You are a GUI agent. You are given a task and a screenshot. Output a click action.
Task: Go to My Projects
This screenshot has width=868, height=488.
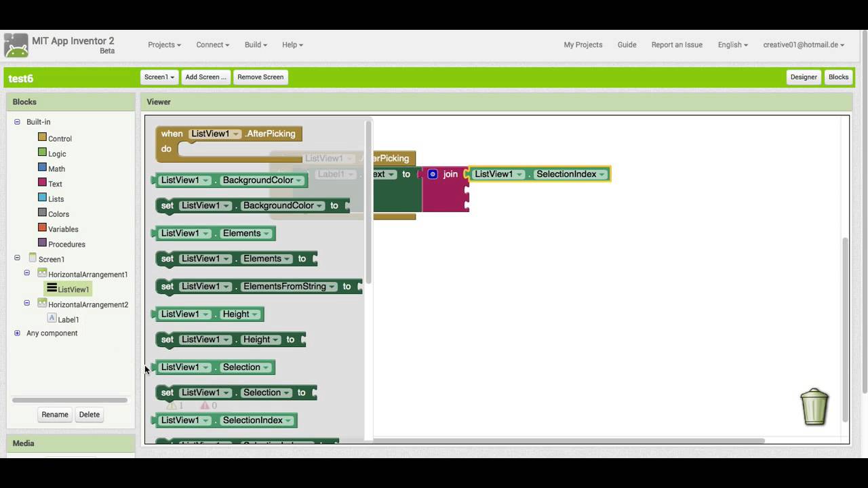click(583, 45)
